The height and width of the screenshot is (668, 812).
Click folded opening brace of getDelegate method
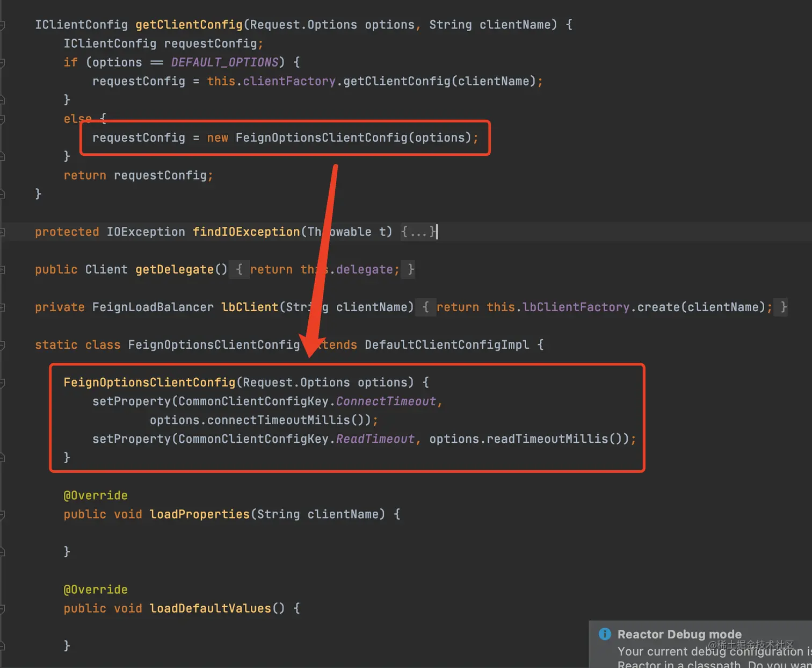[x=240, y=269]
